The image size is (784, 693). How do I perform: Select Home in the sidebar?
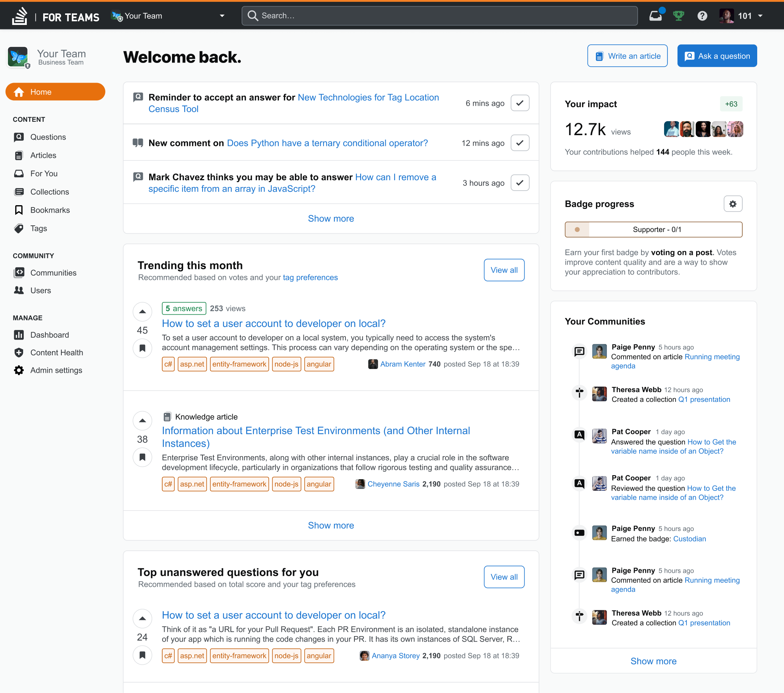click(55, 92)
